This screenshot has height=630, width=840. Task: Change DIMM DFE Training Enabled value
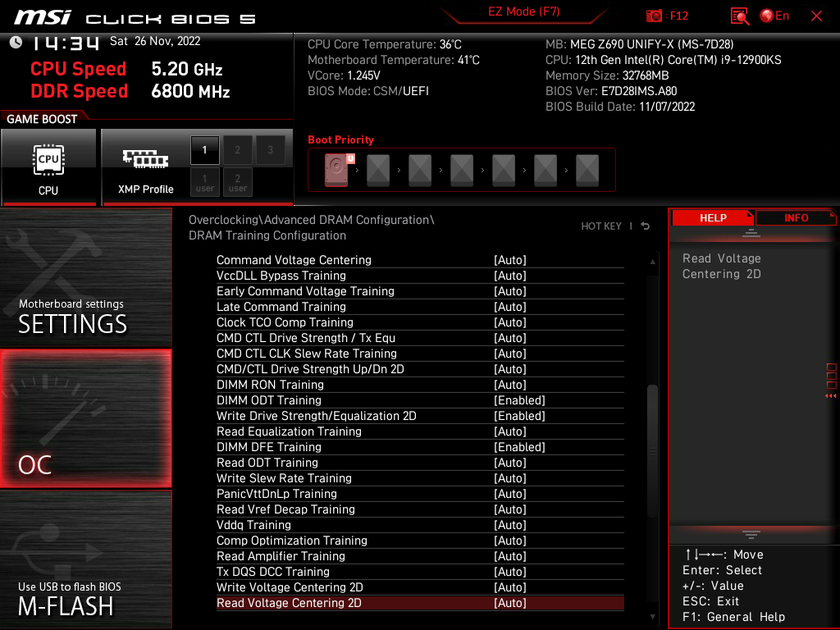(x=519, y=447)
